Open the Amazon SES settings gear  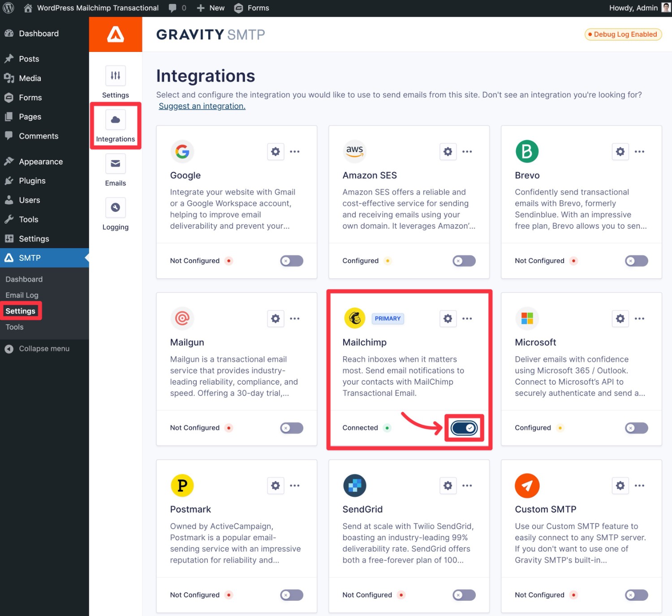click(448, 151)
